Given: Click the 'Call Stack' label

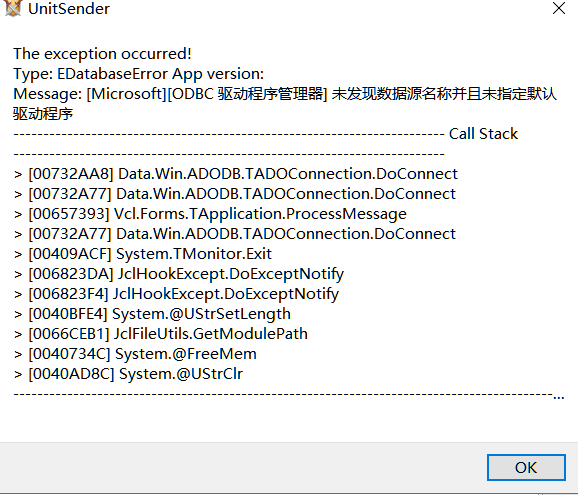Looking at the screenshot, I should coord(483,134).
